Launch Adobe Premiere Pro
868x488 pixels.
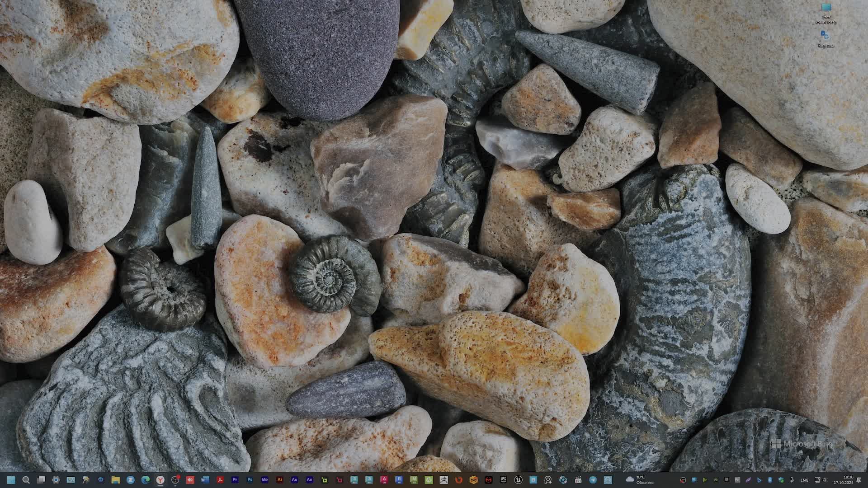coord(235,480)
